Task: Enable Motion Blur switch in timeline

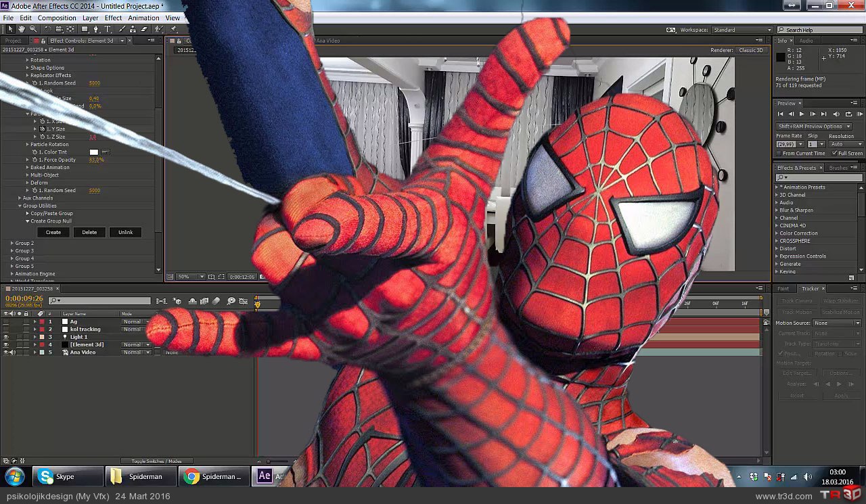Action: pos(216,301)
